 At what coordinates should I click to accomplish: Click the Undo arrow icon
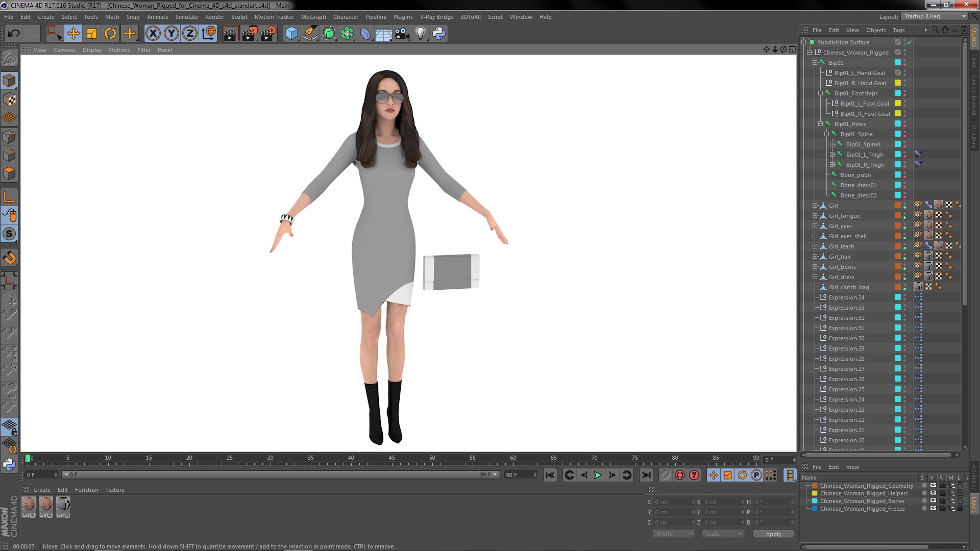point(13,34)
